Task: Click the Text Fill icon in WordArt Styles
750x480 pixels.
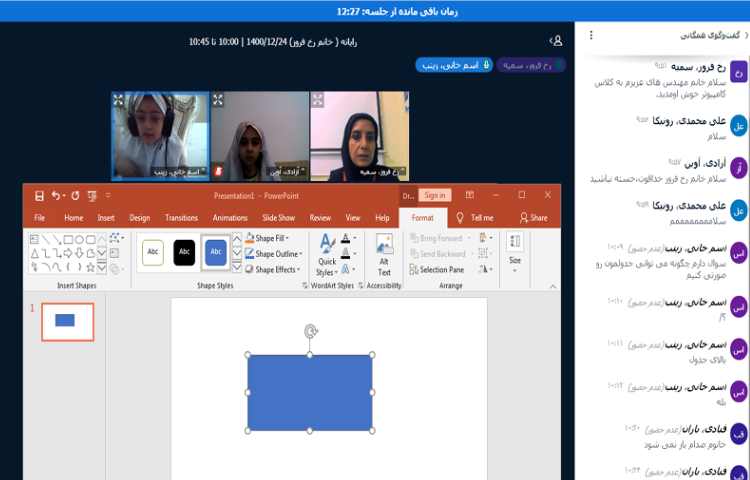Action: click(x=346, y=238)
